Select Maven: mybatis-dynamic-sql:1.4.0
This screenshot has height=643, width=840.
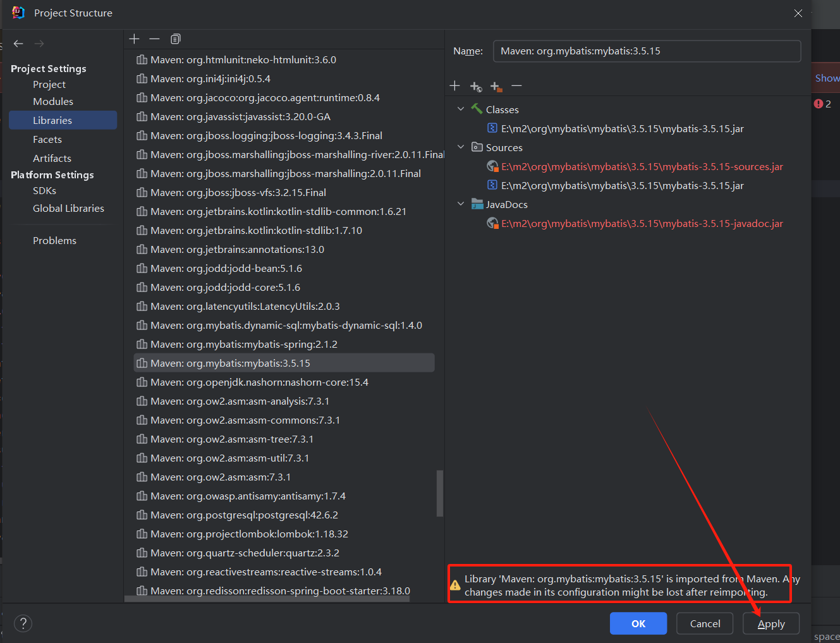click(x=286, y=326)
